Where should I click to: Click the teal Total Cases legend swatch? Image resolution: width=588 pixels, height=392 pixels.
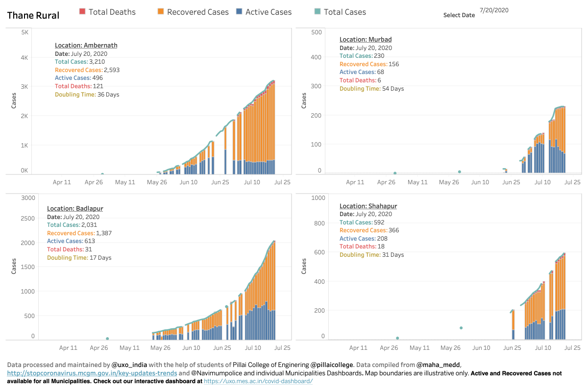tap(317, 12)
